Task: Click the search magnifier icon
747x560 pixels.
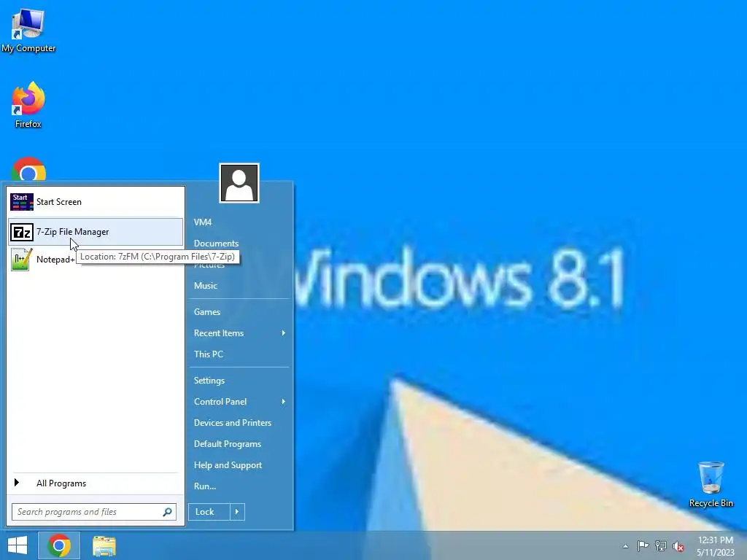Action: 167,512
